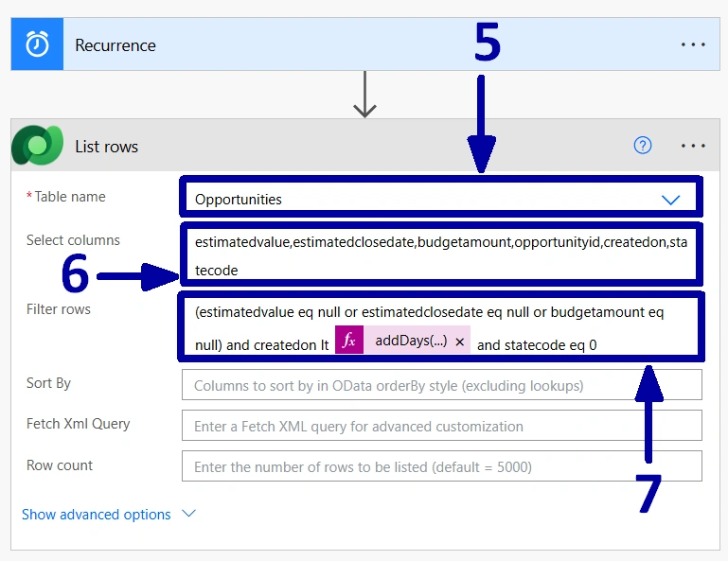Click into the Select columns field
This screenshot has width=728, height=561.
(440, 256)
